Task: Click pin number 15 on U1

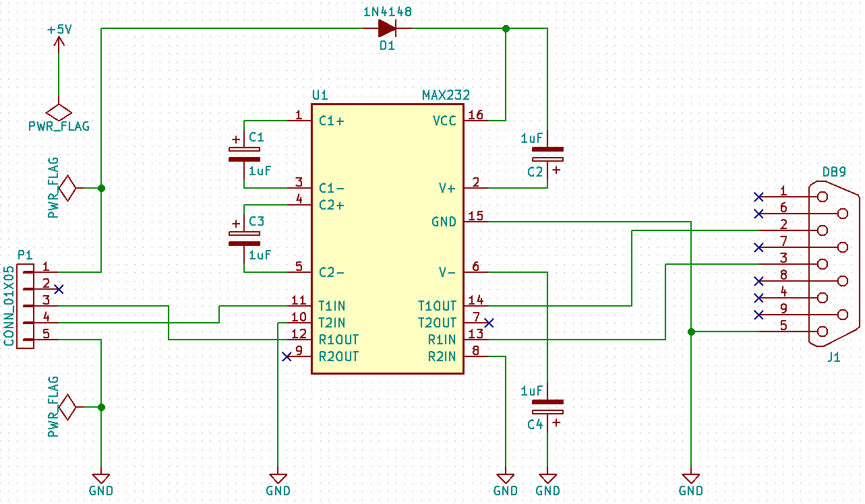Action: [x=476, y=216]
